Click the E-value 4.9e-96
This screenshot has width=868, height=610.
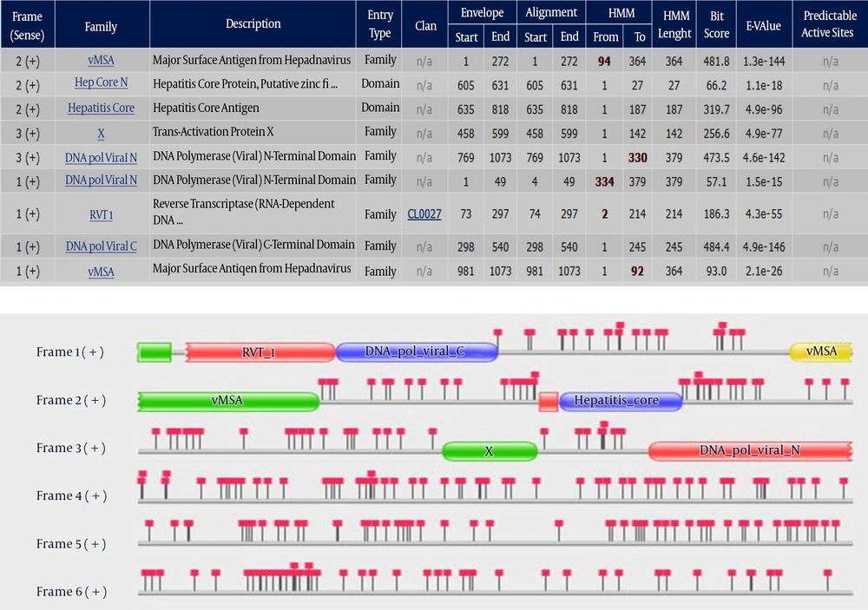pyautogui.click(x=764, y=109)
